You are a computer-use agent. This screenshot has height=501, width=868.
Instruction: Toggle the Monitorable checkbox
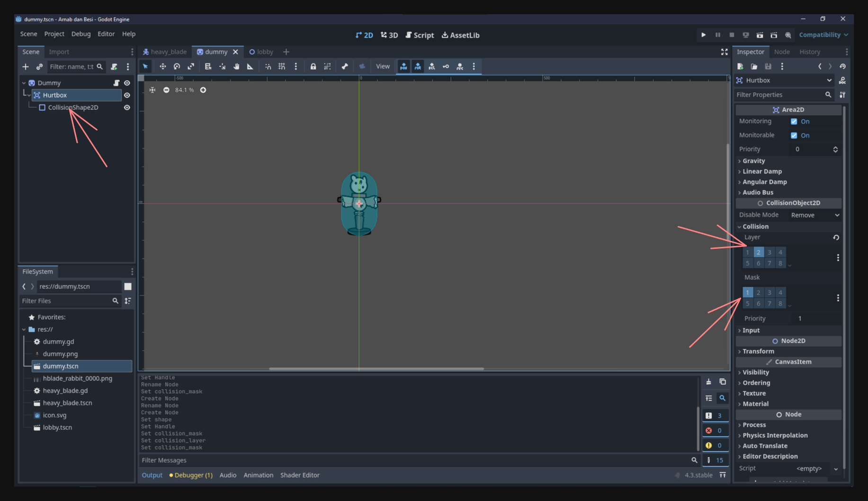[x=794, y=135]
